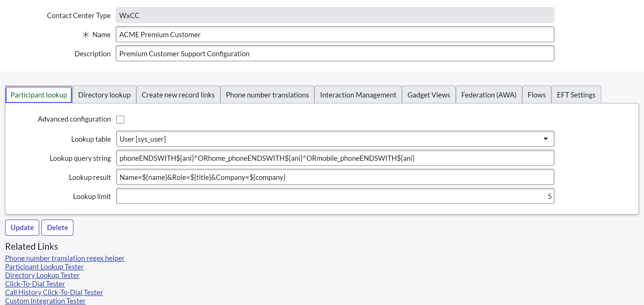Viewport: 644px width, 305px height.
Task: Switch to the Directory lookup tab
Action: point(104,95)
